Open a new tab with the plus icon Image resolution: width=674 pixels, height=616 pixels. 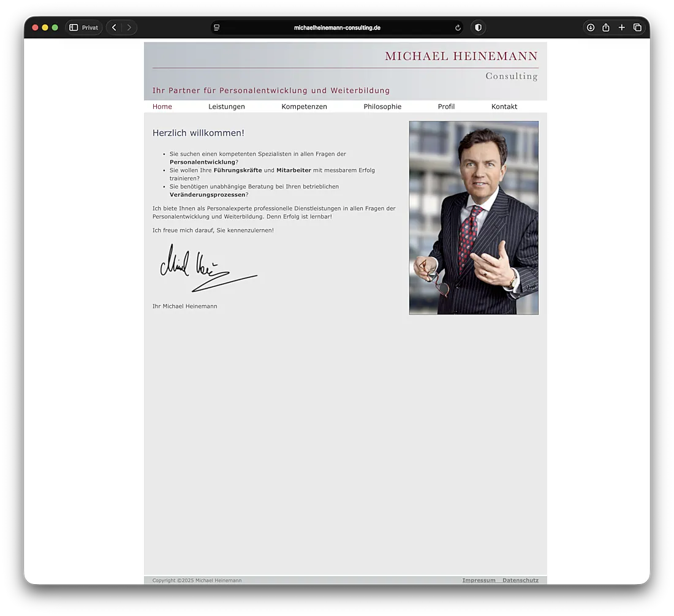tap(621, 28)
